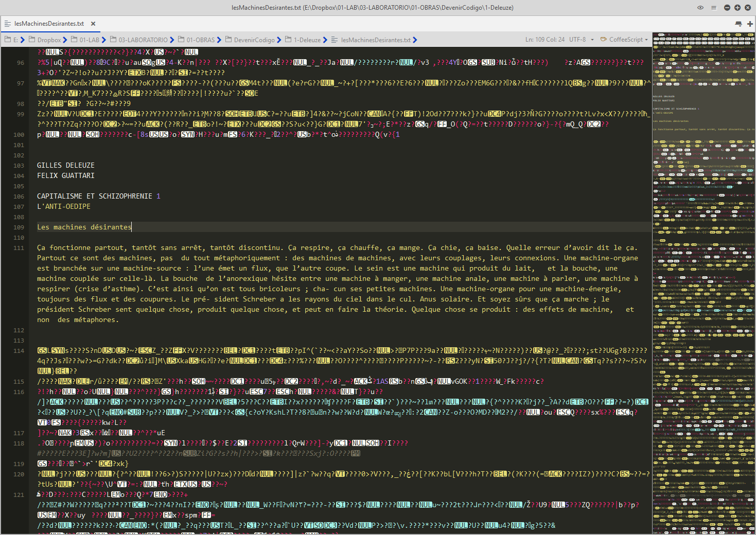Viewport: 756px width, 535px height.
Task: Expand the arrow after DevenirCodigo breadcrumb
Action: (x=279, y=40)
